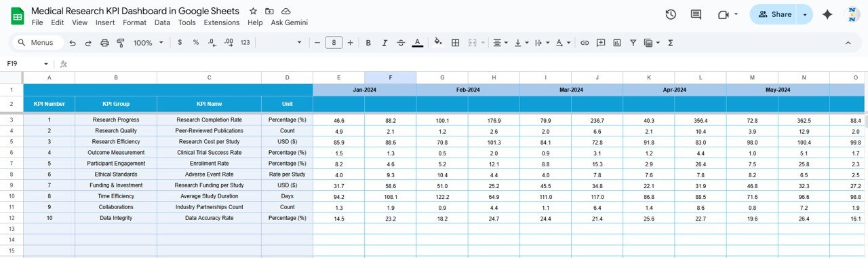Viewport: 868px width, 258px height.
Task: Click the Data Integrity cell
Action: 116,218
